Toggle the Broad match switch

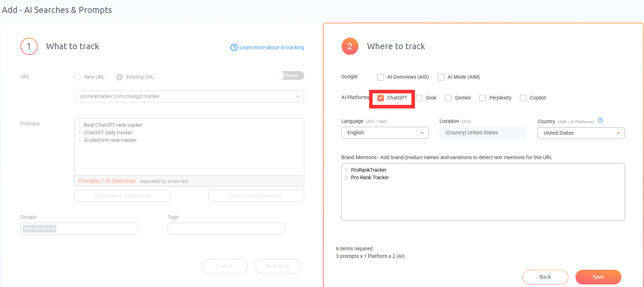point(290,75)
